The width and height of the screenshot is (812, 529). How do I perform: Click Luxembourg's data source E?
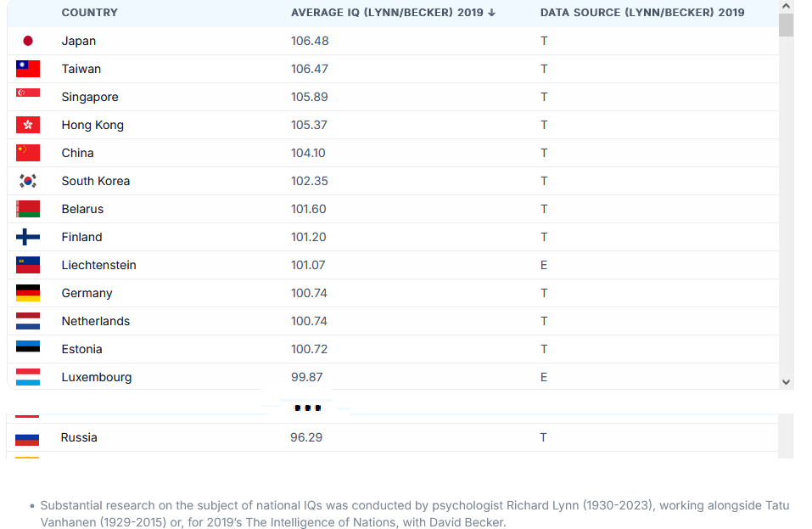(x=544, y=377)
